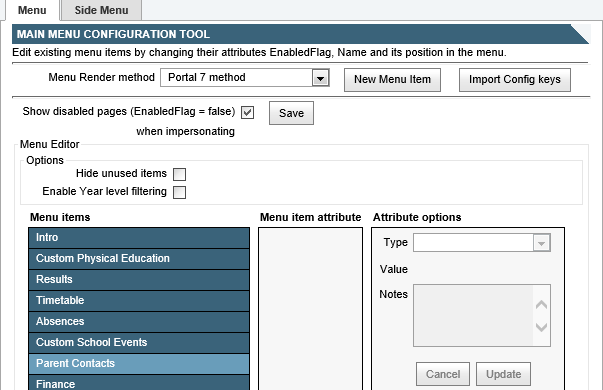Click the Menu Render method label
Image resolution: width=603 pixels, height=390 pixels.
click(102, 77)
